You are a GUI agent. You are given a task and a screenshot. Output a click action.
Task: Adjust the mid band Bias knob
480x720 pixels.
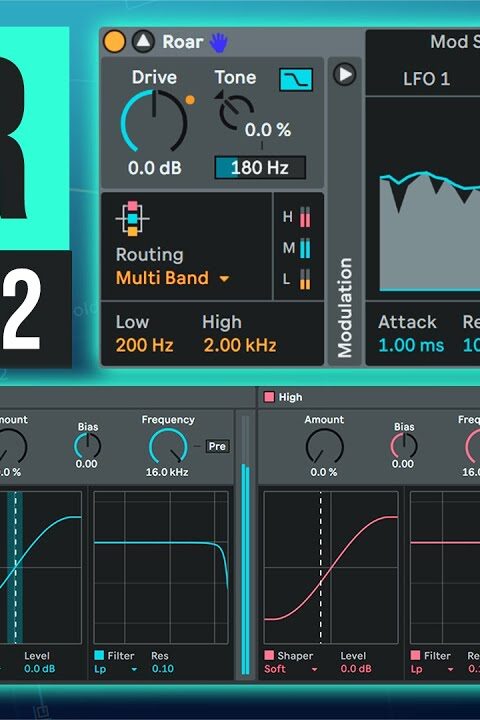[87, 445]
